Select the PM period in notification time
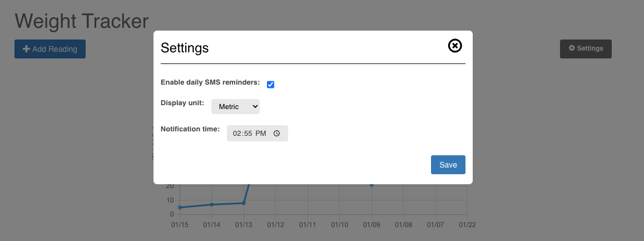Image resolution: width=644 pixels, height=241 pixels. [x=261, y=134]
